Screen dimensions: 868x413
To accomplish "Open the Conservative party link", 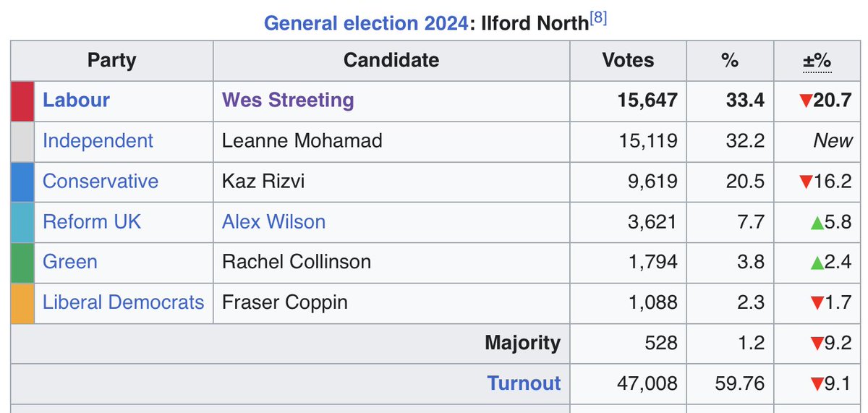I will point(101,181).
